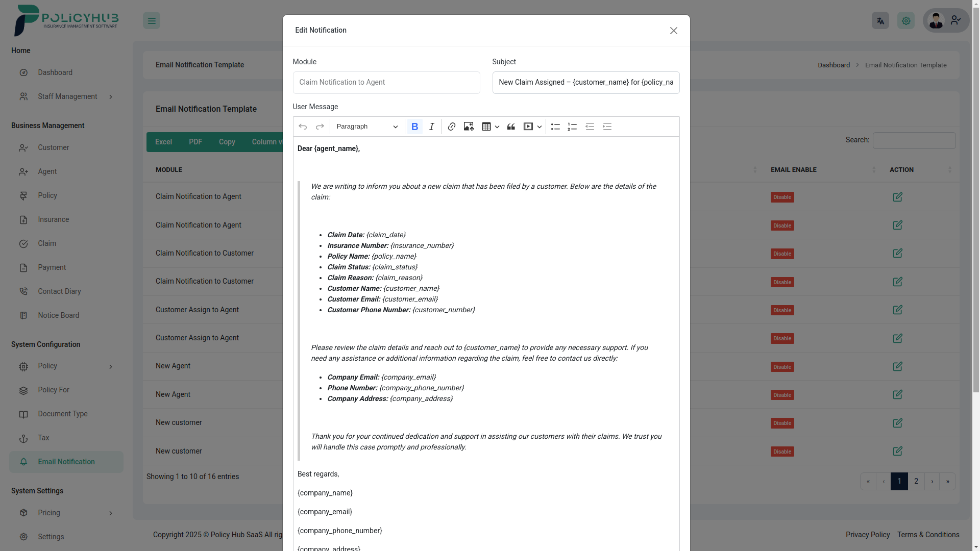980x551 pixels.
Task: Disable email for New customer notification
Action: pyautogui.click(x=782, y=423)
